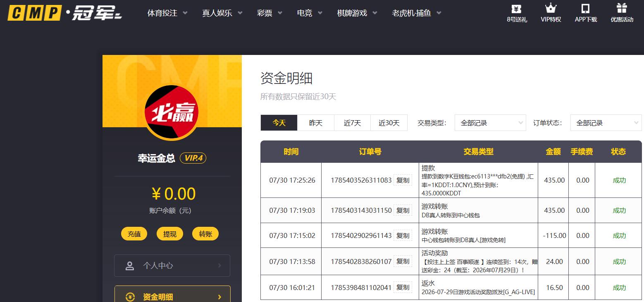This screenshot has height=302, width=644.
Task: Click 成功 status in the 返水 row
Action: coord(619,288)
